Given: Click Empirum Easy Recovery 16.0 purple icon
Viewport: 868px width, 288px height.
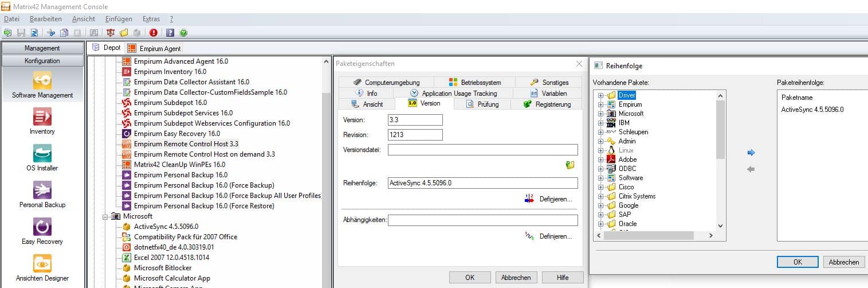Looking at the screenshot, I should [127, 134].
